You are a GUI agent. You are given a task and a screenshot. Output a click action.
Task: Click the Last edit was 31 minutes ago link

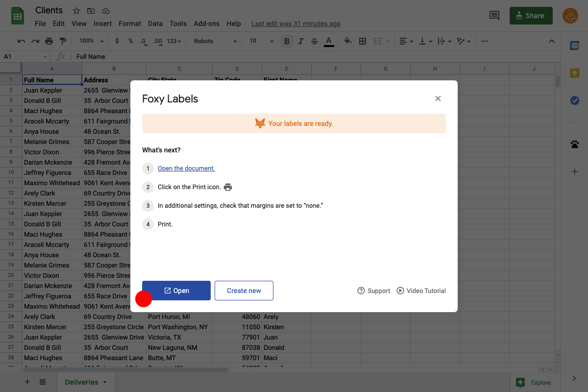point(296,24)
